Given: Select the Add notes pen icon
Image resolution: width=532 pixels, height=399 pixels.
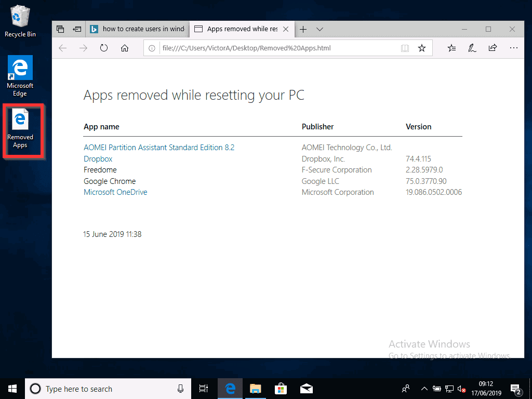Looking at the screenshot, I should click(472, 48).
